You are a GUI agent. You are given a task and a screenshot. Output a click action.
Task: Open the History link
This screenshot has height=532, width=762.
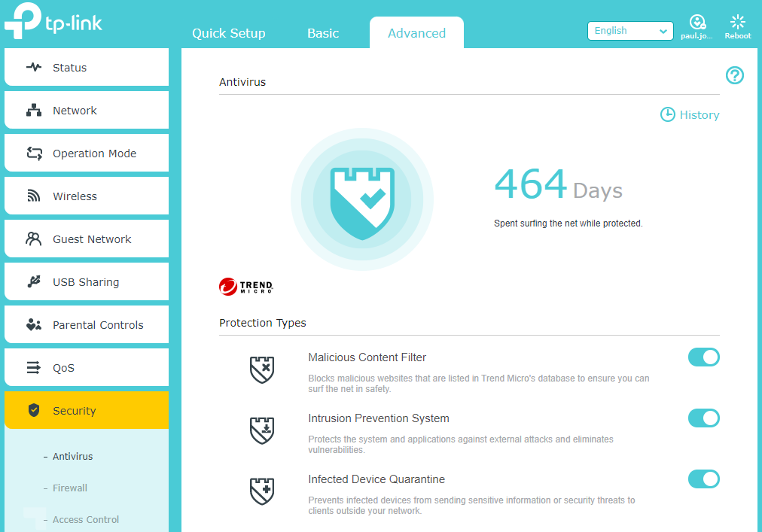700,114
